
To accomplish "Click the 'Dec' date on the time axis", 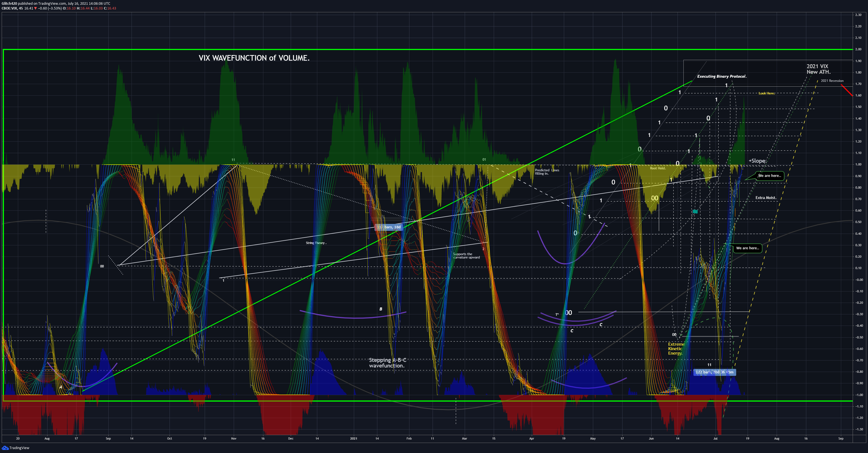I will click(x=290, y=438).
